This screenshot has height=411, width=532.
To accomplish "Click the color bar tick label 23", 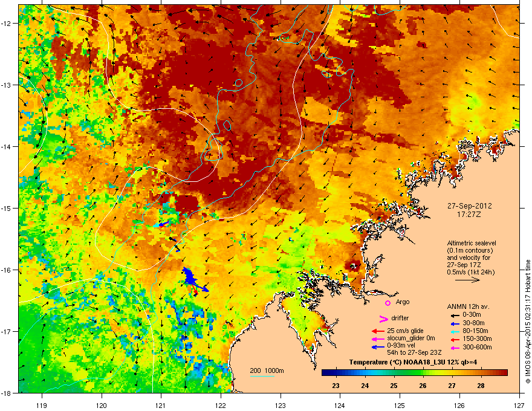I will pos(336,386).
